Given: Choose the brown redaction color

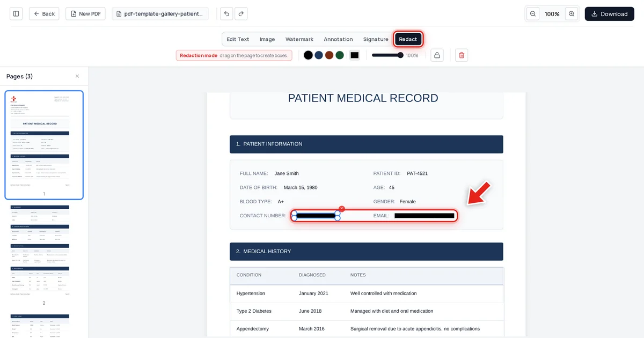Looking at the screenshot, I should pos(329,55).
